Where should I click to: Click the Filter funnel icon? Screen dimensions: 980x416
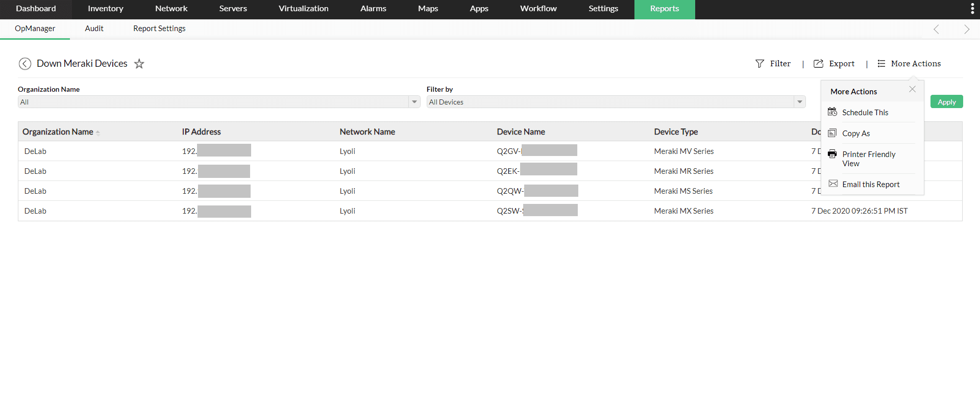pos(759,64)
